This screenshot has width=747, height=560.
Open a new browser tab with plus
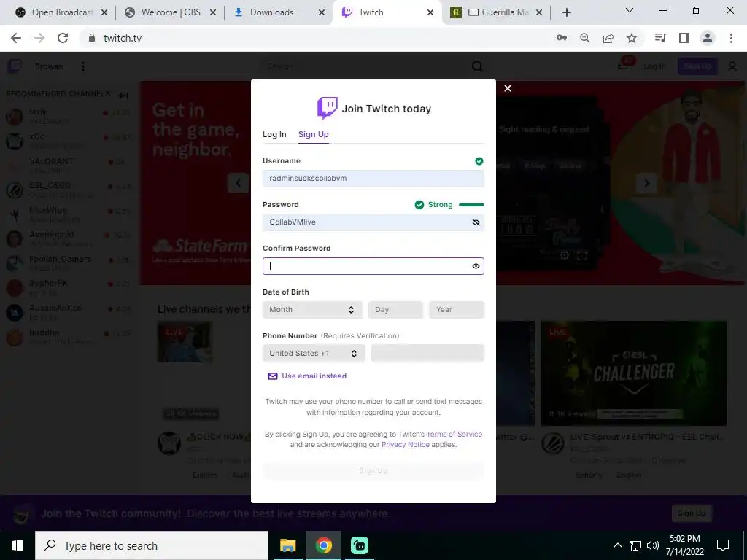tap(566, 12)
